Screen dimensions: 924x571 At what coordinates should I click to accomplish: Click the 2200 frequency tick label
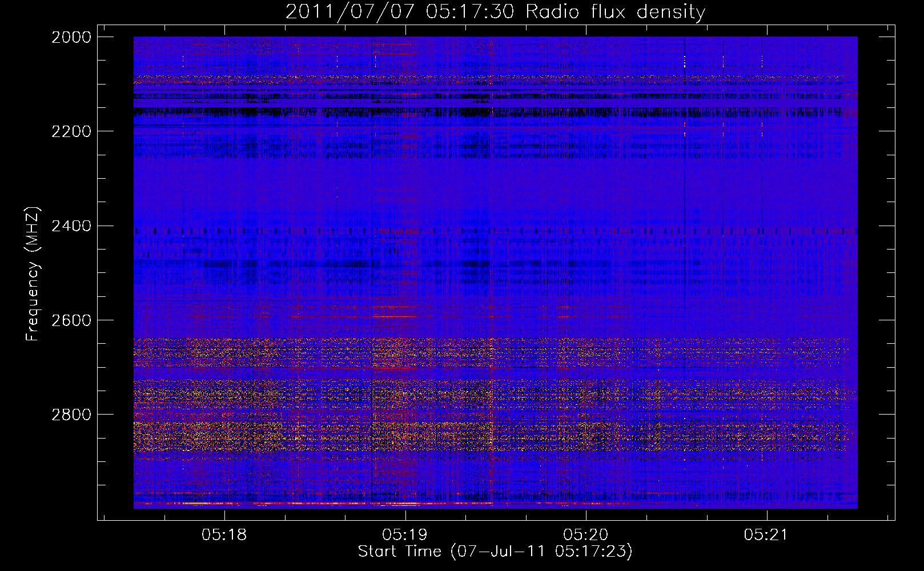tap(71, 131)
